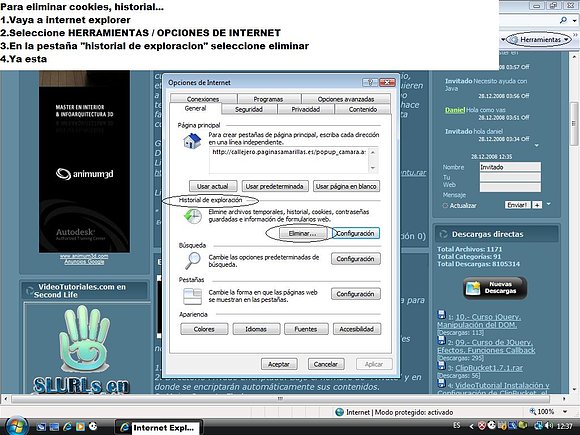Click Cancelar in Opciones de Internet
580x435 pixels.
tap(326, 364)
